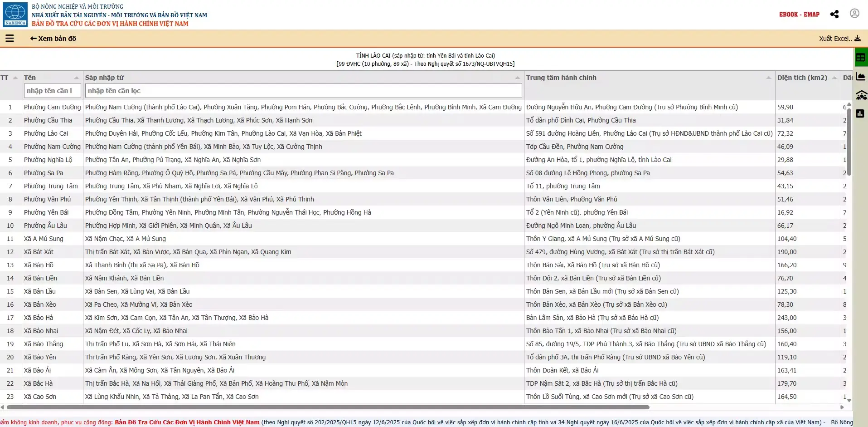Open the EBOOK - EMAP link

pyautogui.click(x=799, y=15)
